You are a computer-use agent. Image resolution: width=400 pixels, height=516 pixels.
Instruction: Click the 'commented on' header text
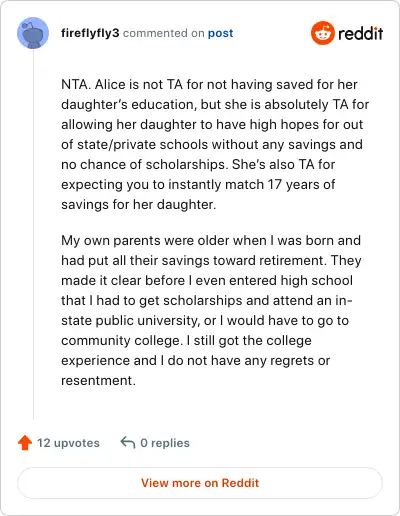pos(164,33)
